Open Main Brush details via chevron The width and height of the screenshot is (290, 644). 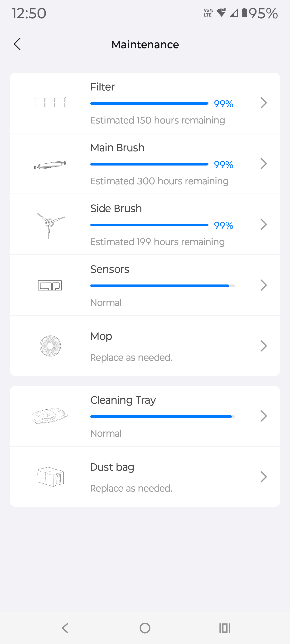263,164
